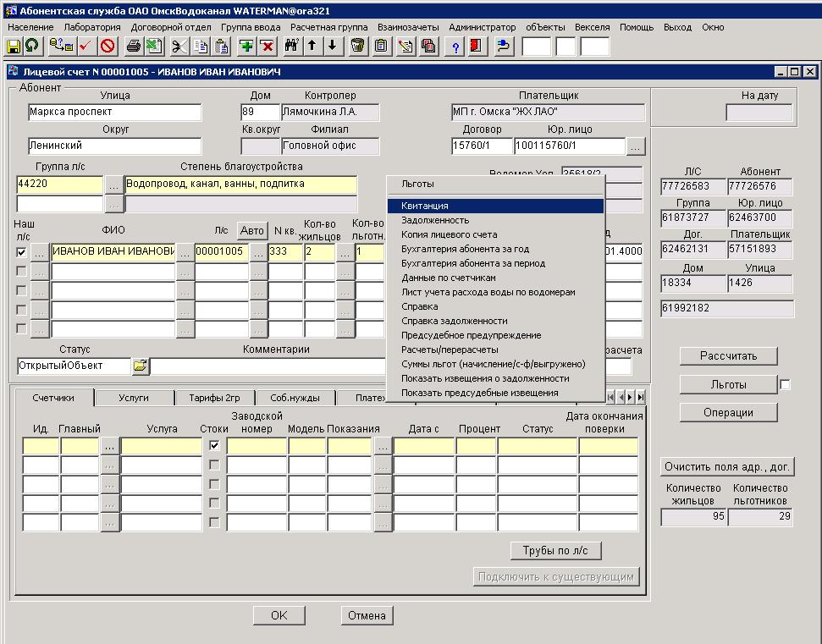Click the Save floppy disk toolbar icon
The width and height of the screenshot is (822, 644).
(x=14, y=47)
